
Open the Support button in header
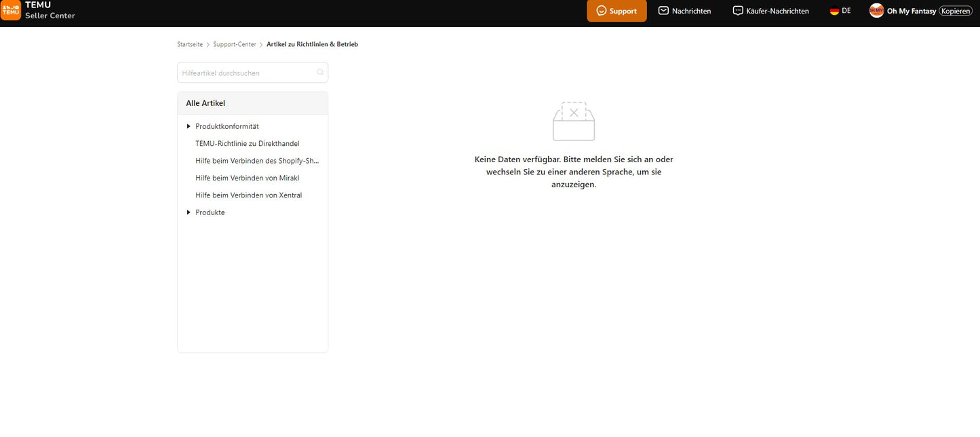pos(616,11)
